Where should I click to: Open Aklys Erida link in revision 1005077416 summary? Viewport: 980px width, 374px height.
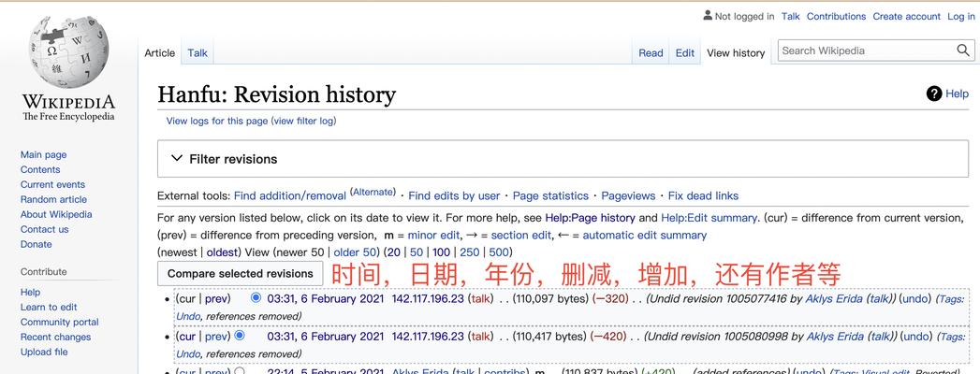(x=834, y=298)
